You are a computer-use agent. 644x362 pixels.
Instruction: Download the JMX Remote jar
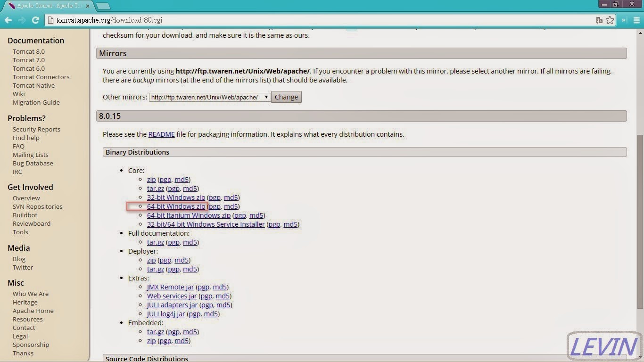(170, 287)
